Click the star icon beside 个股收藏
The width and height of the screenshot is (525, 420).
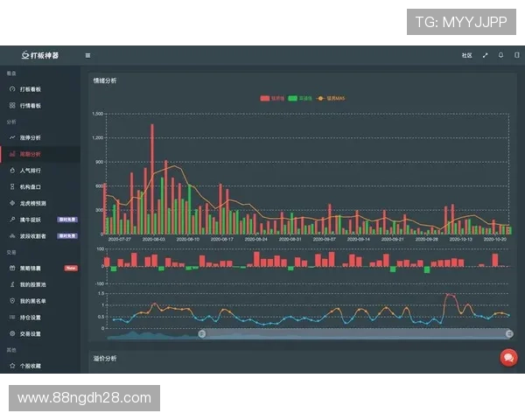[11, 365]
